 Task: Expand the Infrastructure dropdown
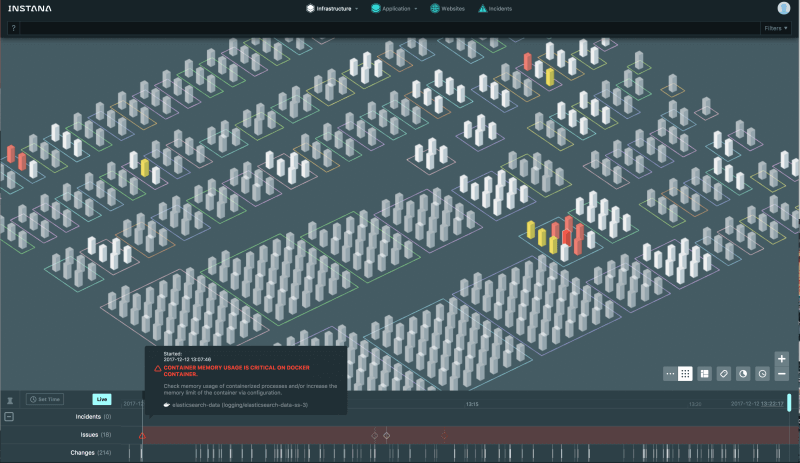[x=332, y=8]
